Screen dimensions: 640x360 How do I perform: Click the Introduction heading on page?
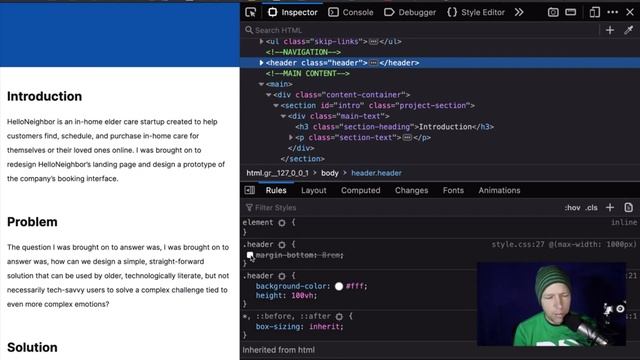pyautogui.click(x=44, y=96)
